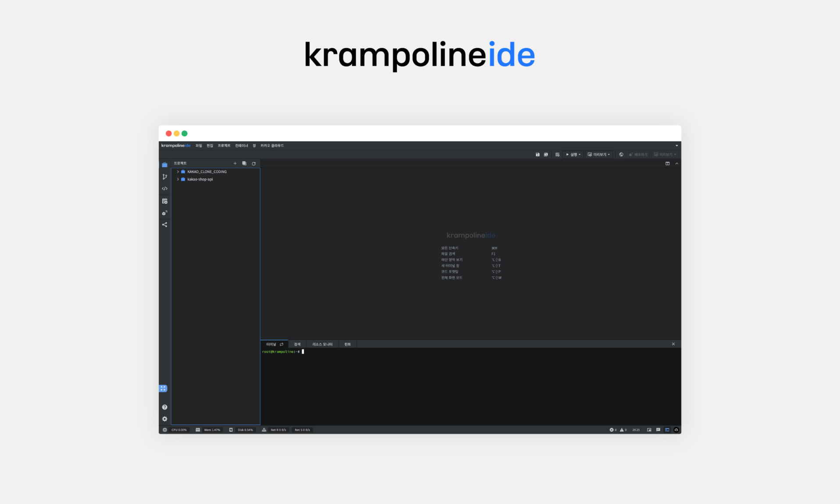Click the help question mark icon
The image size is (840, 504).
(164, 407)
